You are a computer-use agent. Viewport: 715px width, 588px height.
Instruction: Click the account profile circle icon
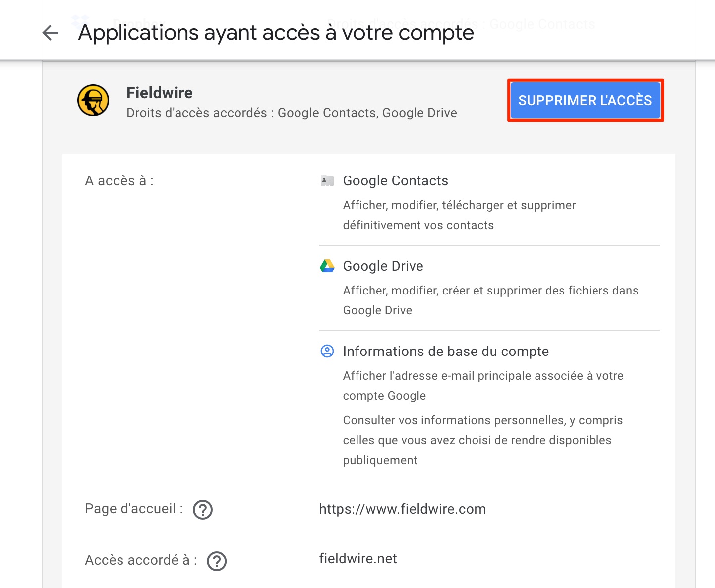click(x=327, y=352)
